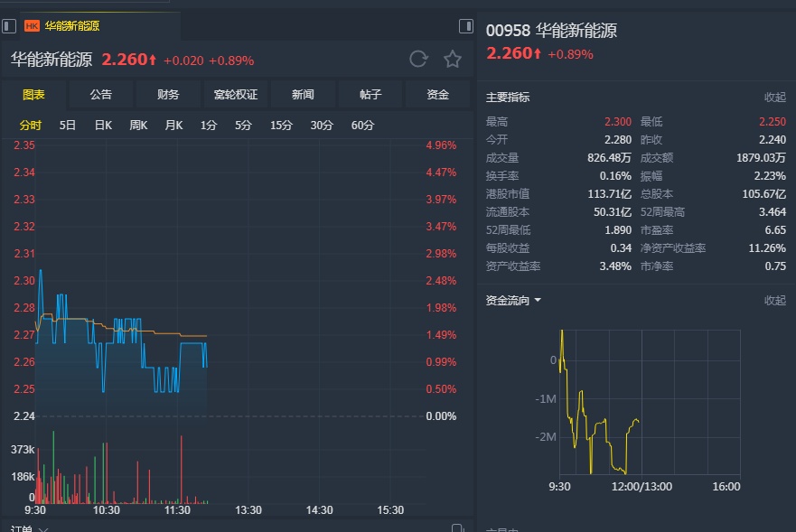This screenshot has width=796, height=532.
Task: Click the 成交量 value 826.48万
Action: point(609,158)
